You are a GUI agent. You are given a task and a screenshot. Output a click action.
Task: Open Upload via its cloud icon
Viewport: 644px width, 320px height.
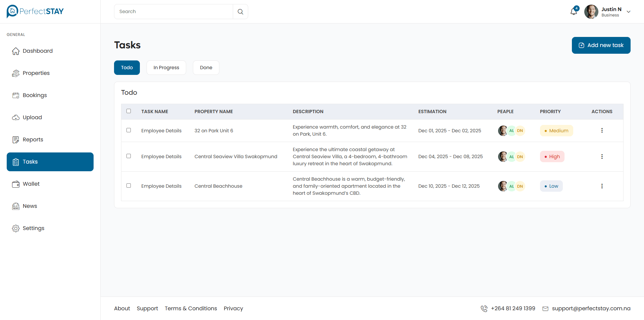pos(16,118)
